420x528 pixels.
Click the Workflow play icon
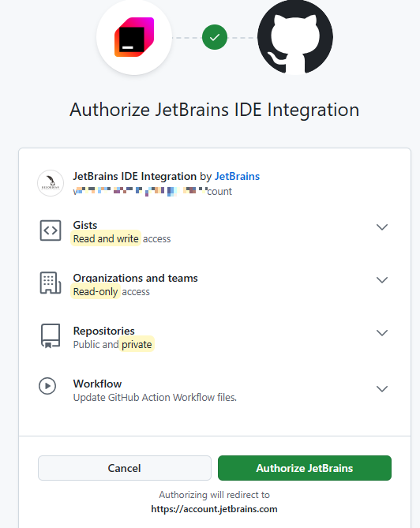coord(47,386)
